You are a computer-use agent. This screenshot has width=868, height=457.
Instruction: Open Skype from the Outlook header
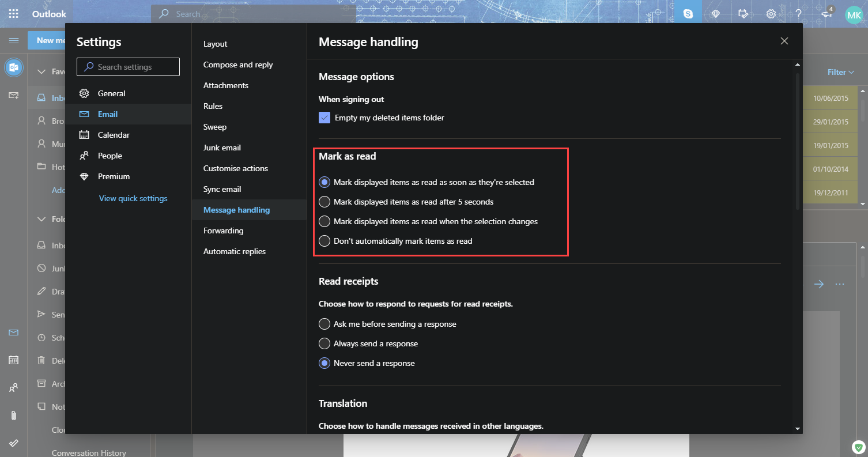[688, 14]
